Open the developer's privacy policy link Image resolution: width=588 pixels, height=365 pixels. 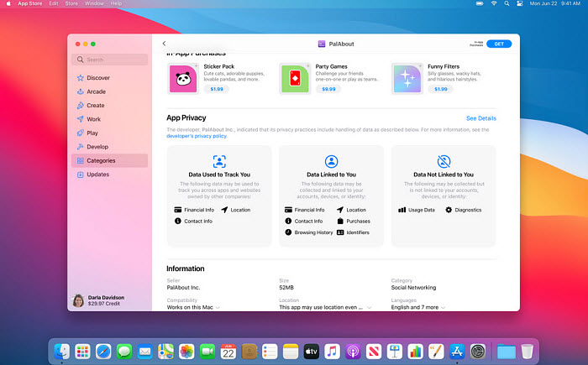coord(197,136)
